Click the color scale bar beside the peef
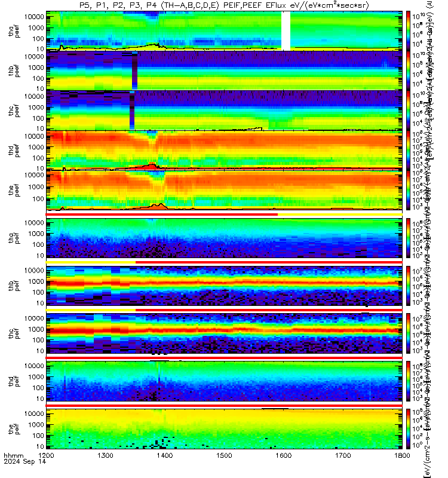The height and width of the screenshot is (478, 448). (x=408, y=190)
